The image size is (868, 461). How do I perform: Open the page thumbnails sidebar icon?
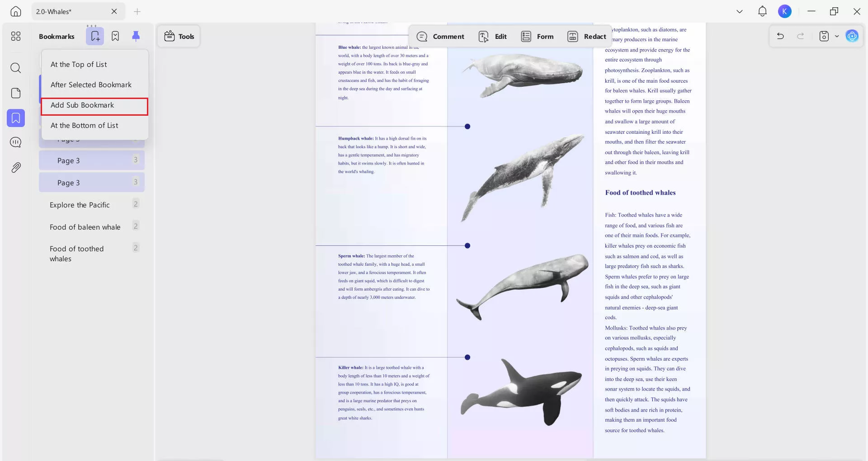[16, 93]
